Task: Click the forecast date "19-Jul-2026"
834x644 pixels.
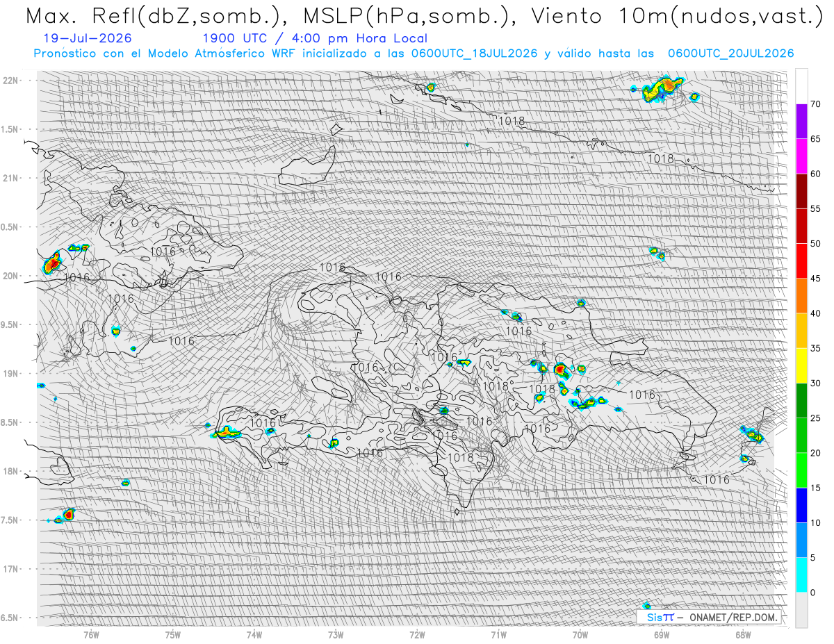Action: (x=86, y=38)
